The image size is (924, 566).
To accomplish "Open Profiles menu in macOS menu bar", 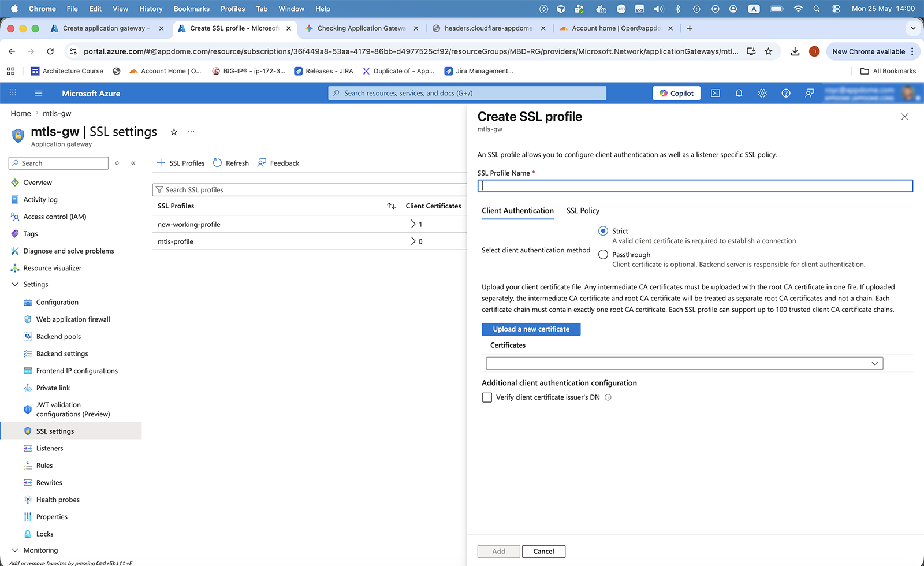I will click(233, 9).
